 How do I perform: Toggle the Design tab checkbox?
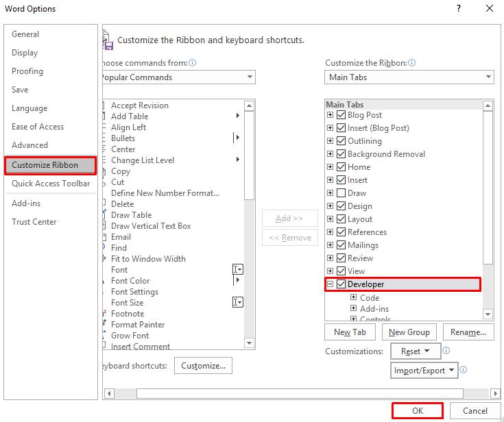pos(341,206)
